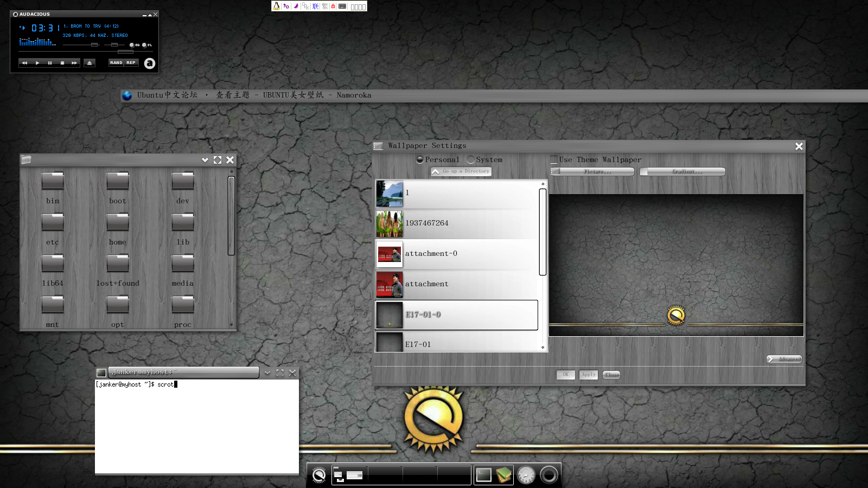868x488 pixels.
Task: Open terminal launcher in the shelf
Action: 483,476
